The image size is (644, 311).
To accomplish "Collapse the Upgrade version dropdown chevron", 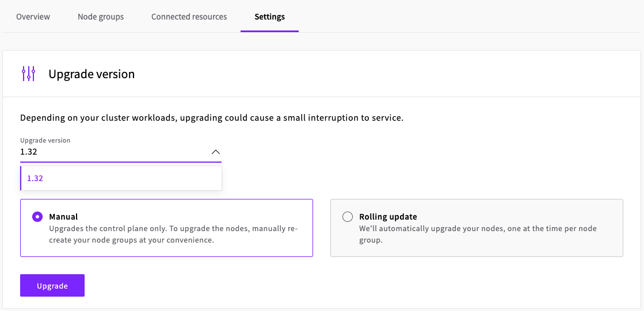I will coord(216,152).
